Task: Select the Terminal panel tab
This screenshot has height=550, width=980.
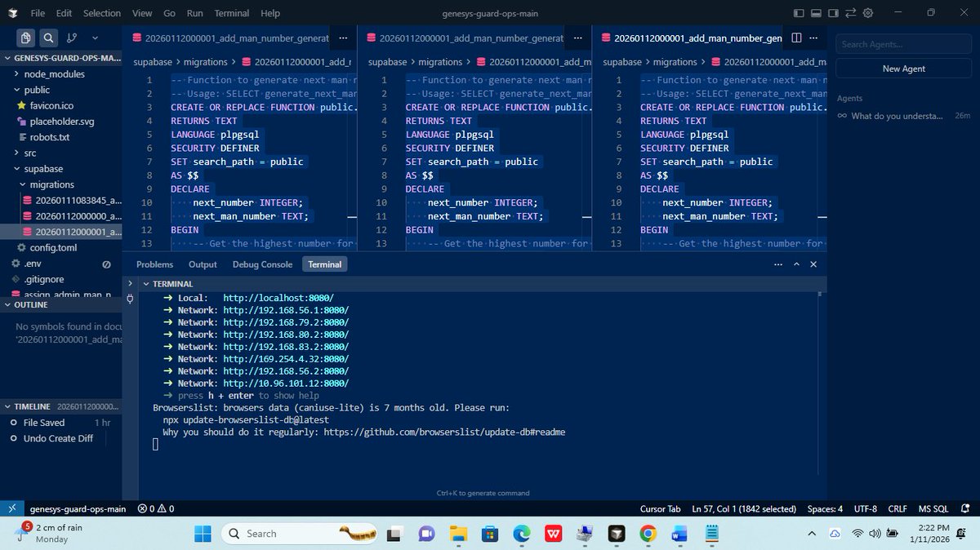Action: [324, 264]
